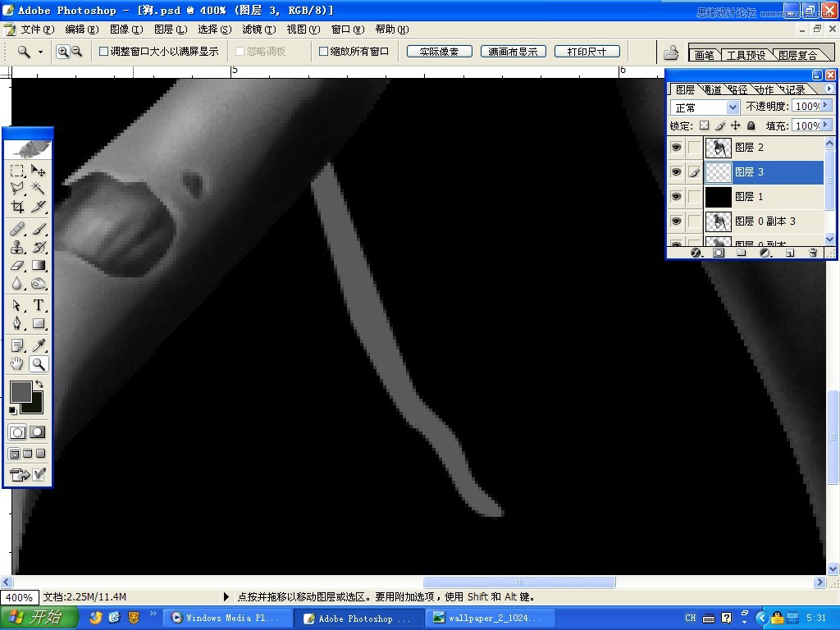Pick the Horizontal Type tool
Image resolution: width=840 pixels, height=630 pixels.
38,305
